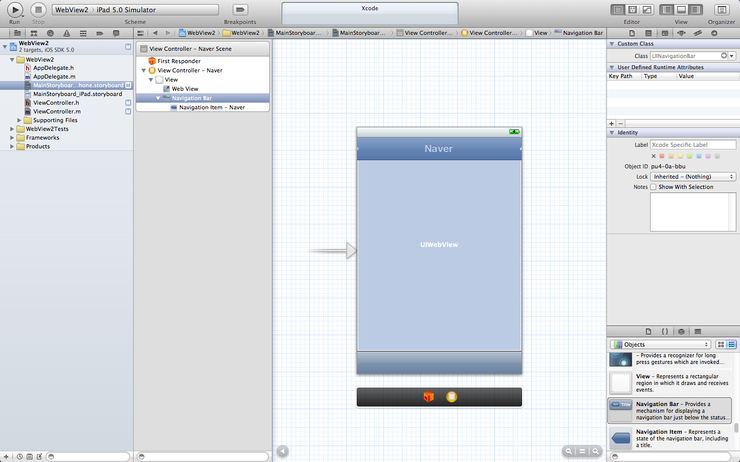The height and width of the screenshot is (462, 740).
Task: Switch to the Assistant editor
Action: coord(632,9)
